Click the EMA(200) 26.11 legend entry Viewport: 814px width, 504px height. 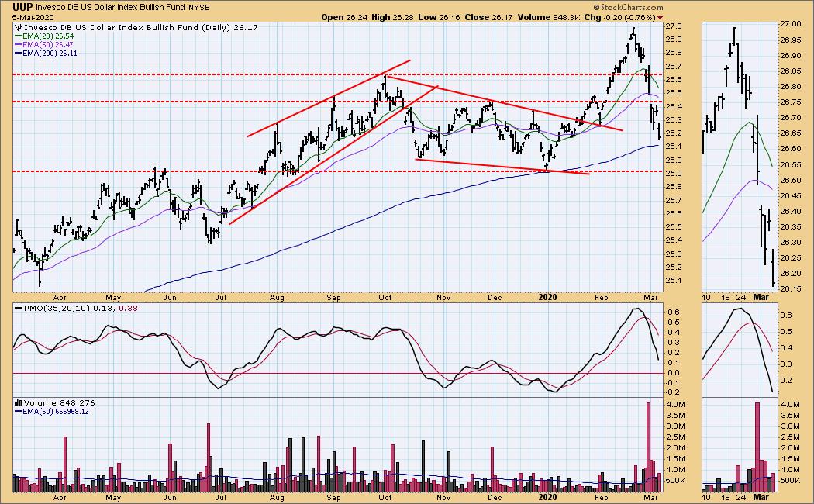click(x=47, y=53)
